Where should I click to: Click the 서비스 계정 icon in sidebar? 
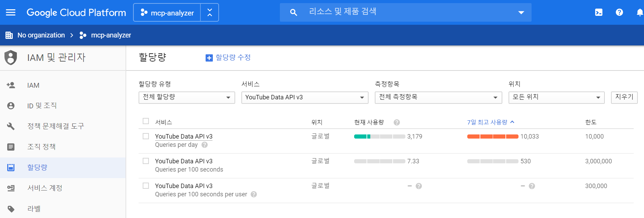11,188
